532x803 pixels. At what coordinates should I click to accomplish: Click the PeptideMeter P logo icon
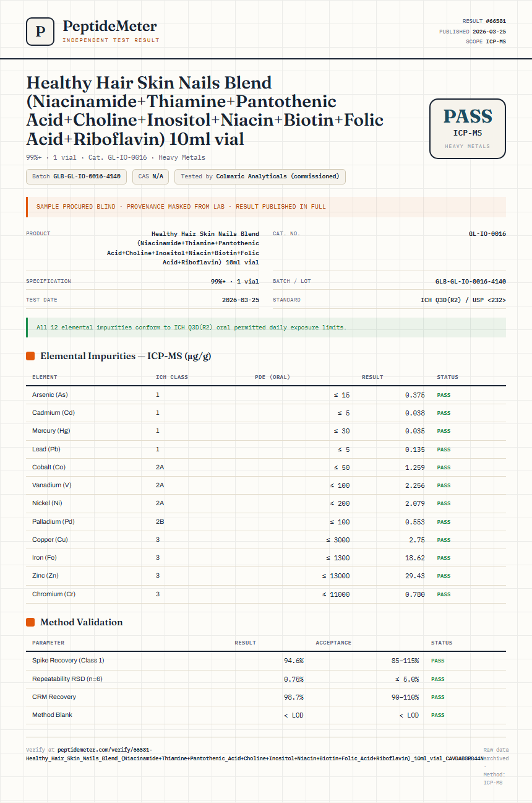40,31
